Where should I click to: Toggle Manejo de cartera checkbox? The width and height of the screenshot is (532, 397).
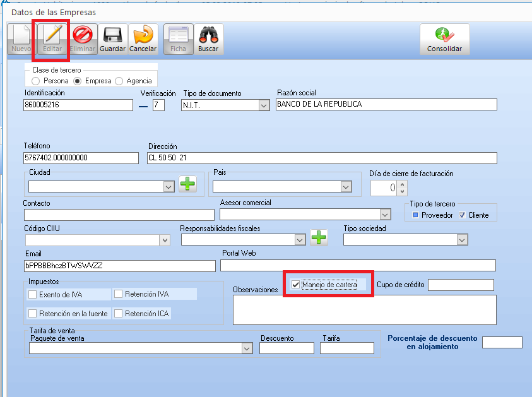295,285
